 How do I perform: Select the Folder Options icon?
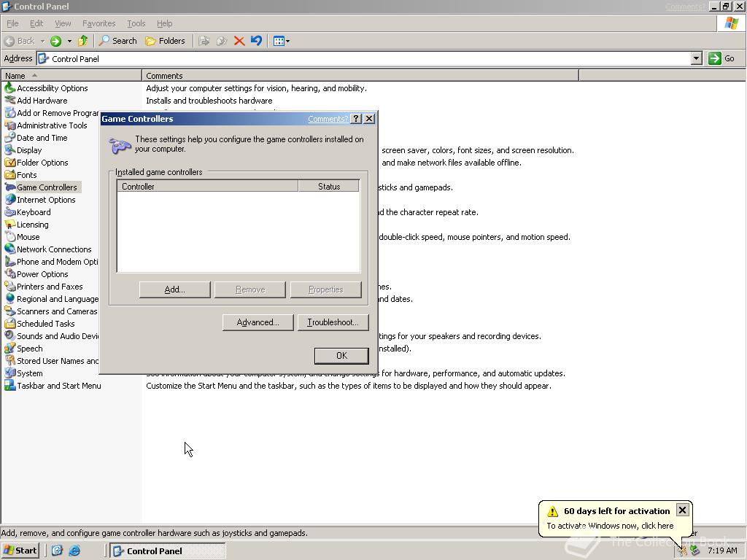tap(10, 163)
